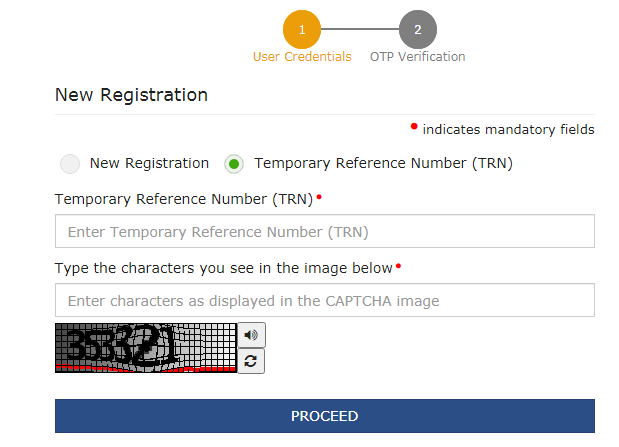619x447 pixels.
Task: Focus the Enter Temporary Reference Number field
Action: pos(325,231)
